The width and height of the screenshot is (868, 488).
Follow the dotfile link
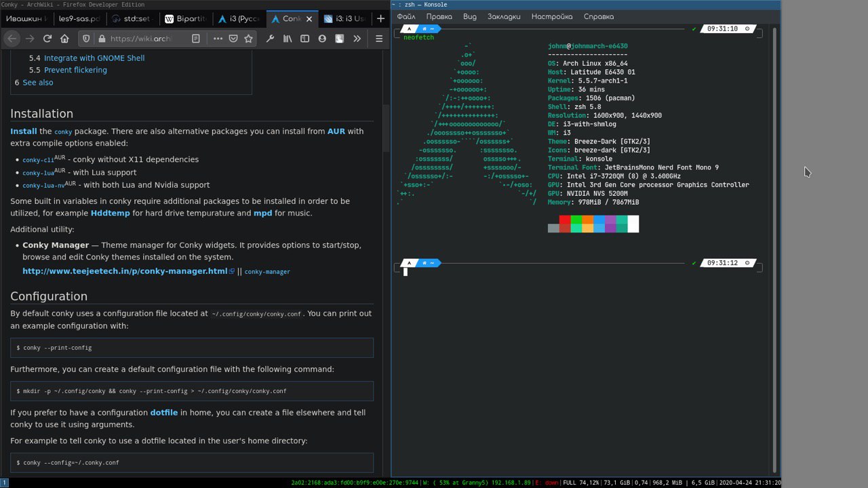coord(164,413)
